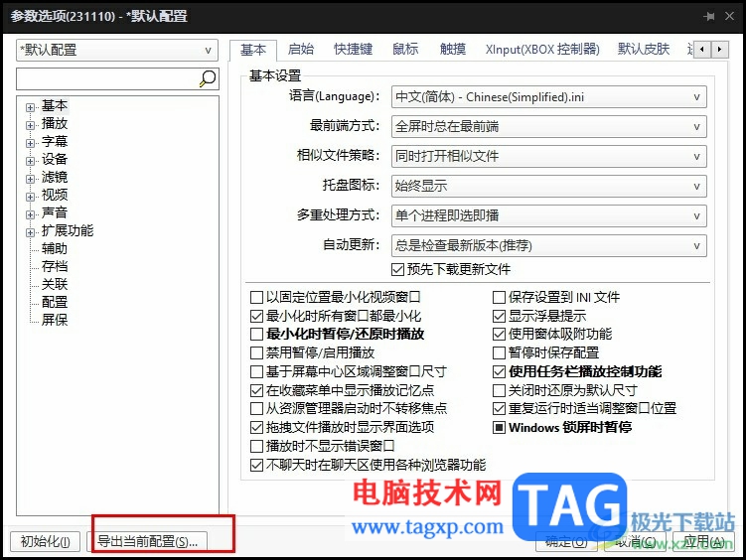Enable 保存设置到 INI 文件
The image size is (746, 560).
[499, 298]
